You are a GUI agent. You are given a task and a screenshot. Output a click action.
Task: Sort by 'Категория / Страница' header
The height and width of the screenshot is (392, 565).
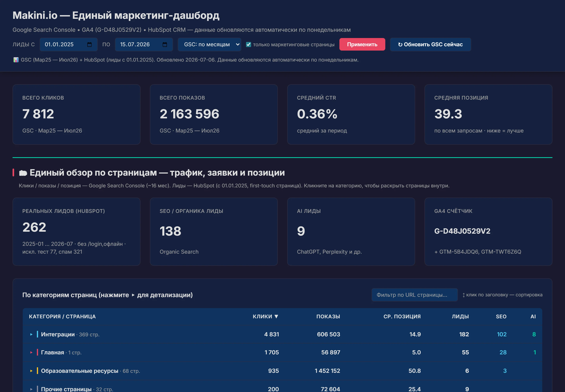62,316
